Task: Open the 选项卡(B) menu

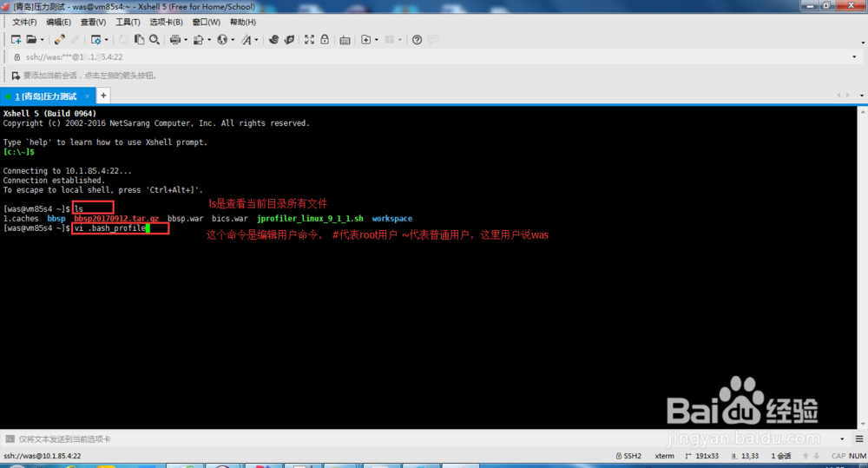Action: (x=166, y=23)
